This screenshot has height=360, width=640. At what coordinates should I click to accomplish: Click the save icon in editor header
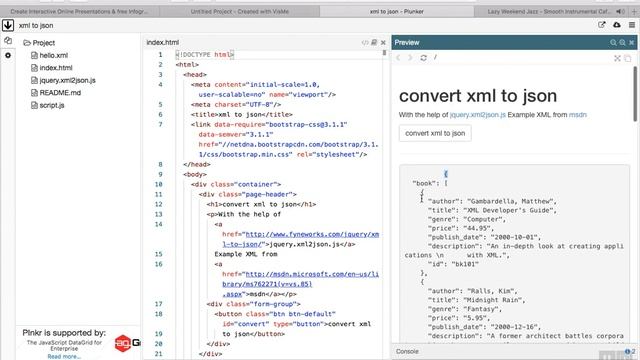point(374,42)
